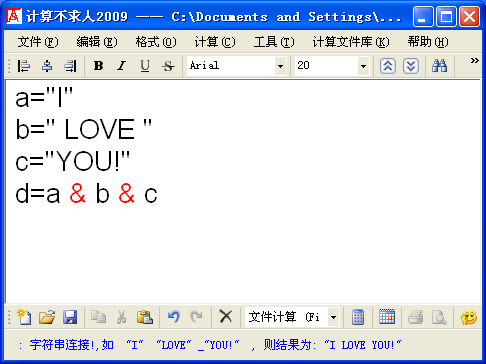
Task: Click the redo arrow icon
Action: click(x=196, y=317)
